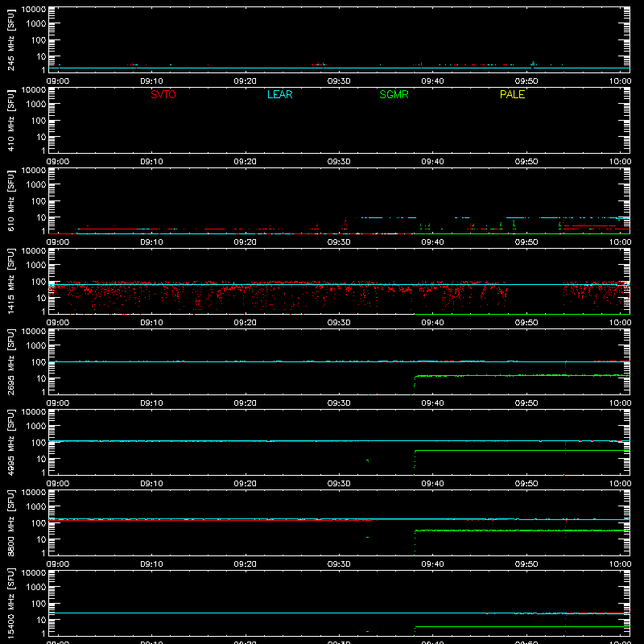Image resolution: width=644 pixels, height=644 pixels.
Task: Select the 15400 MHz [SFU] axis title
Action: coord(11,603)
